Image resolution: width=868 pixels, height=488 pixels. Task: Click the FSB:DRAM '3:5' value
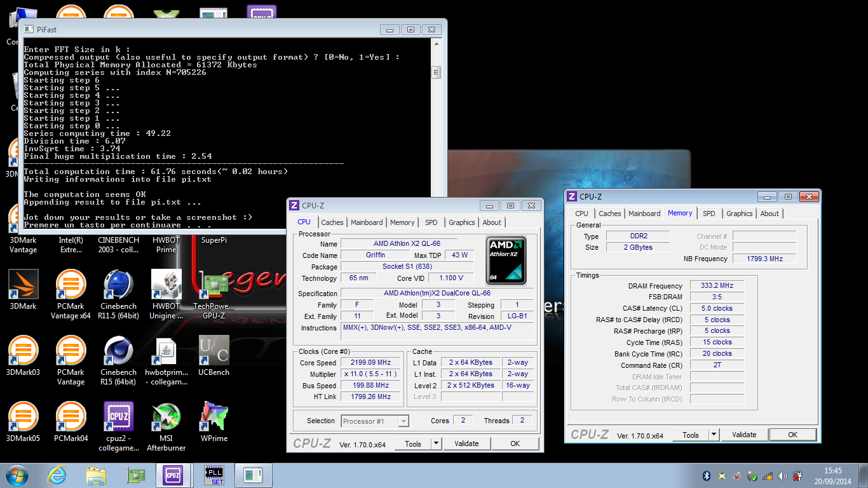click(x=717, y=297)
